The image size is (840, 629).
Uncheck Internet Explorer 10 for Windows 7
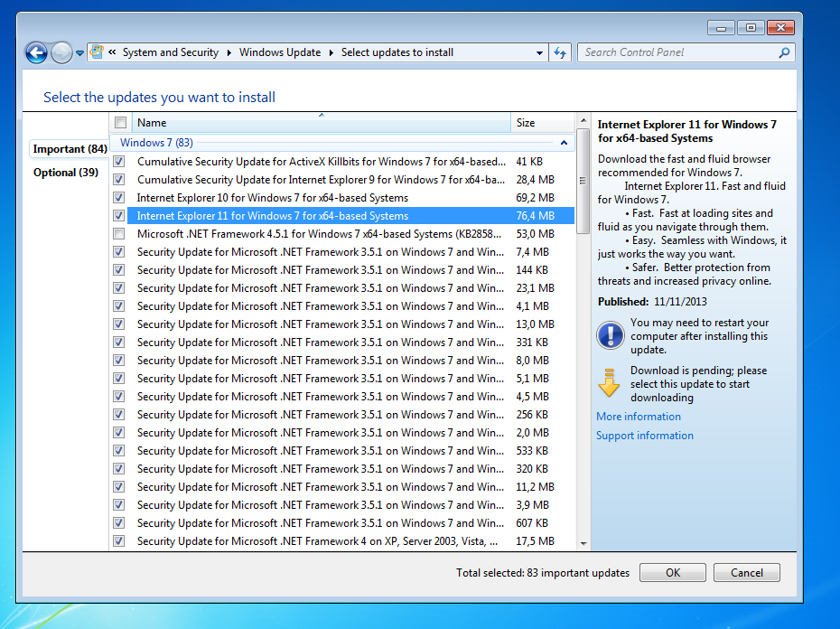119,198
